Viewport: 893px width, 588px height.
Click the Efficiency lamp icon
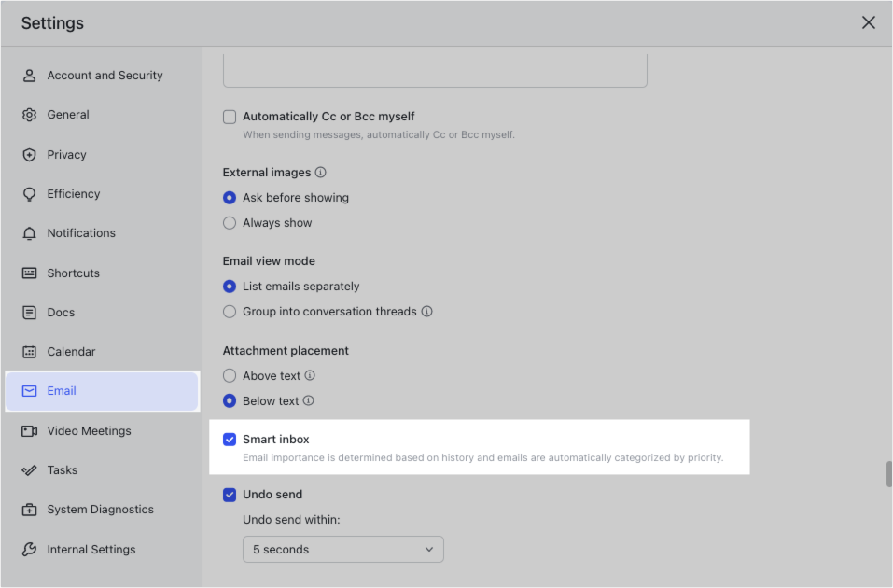point(31,193)
